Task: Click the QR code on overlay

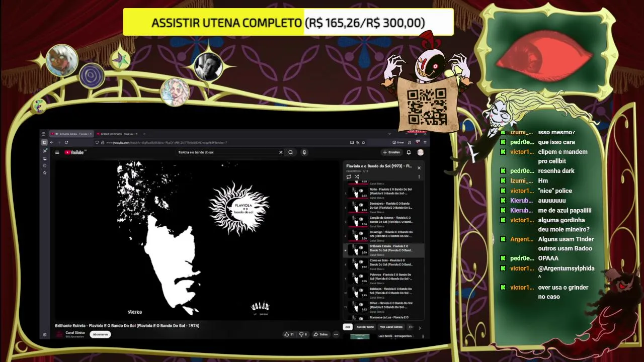Action: point(427,106)
